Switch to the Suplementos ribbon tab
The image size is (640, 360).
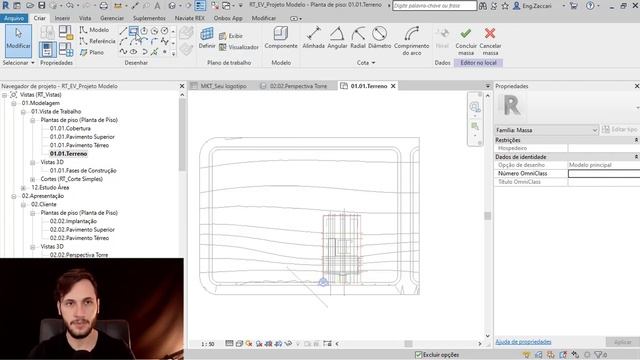[x=149, y=18]
